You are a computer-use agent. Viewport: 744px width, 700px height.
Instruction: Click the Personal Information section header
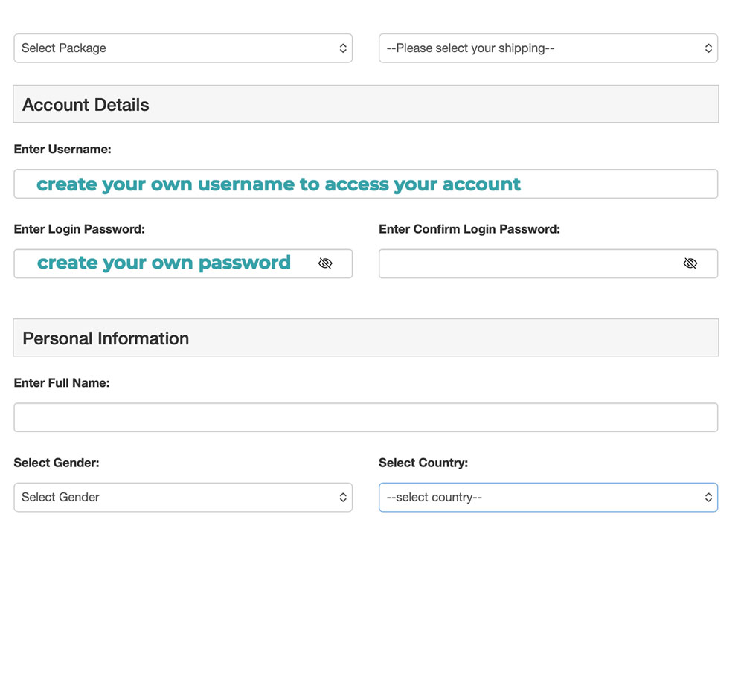366,338
